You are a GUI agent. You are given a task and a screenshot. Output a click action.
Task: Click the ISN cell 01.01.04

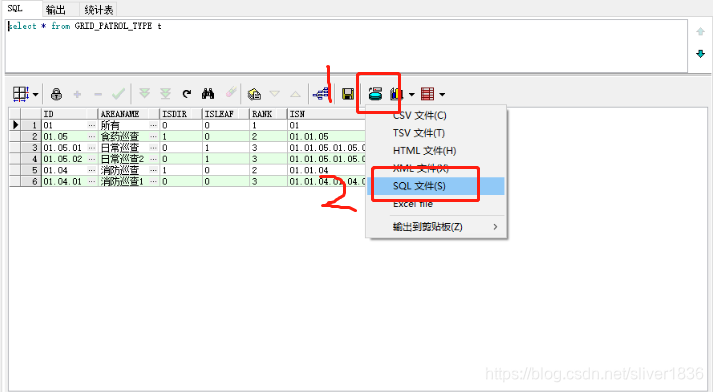click(327, 170)
